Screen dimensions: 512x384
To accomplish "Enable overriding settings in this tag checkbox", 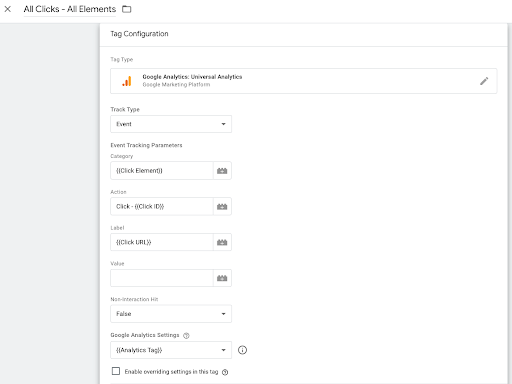I will pos(116,371).
